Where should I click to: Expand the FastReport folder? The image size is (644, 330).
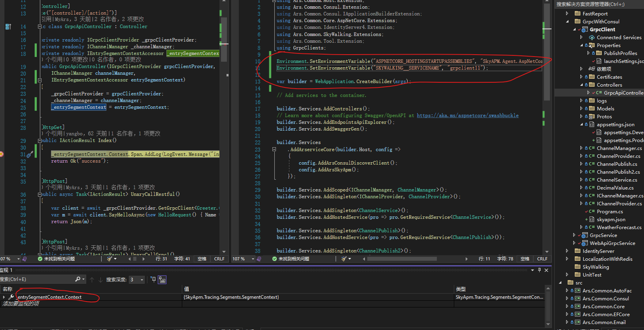567,14
